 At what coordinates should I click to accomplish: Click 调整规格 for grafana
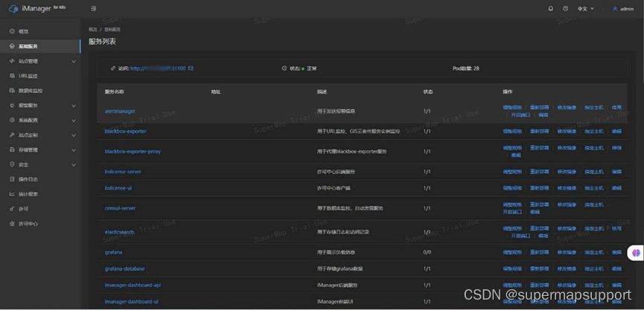pos(512,252)
